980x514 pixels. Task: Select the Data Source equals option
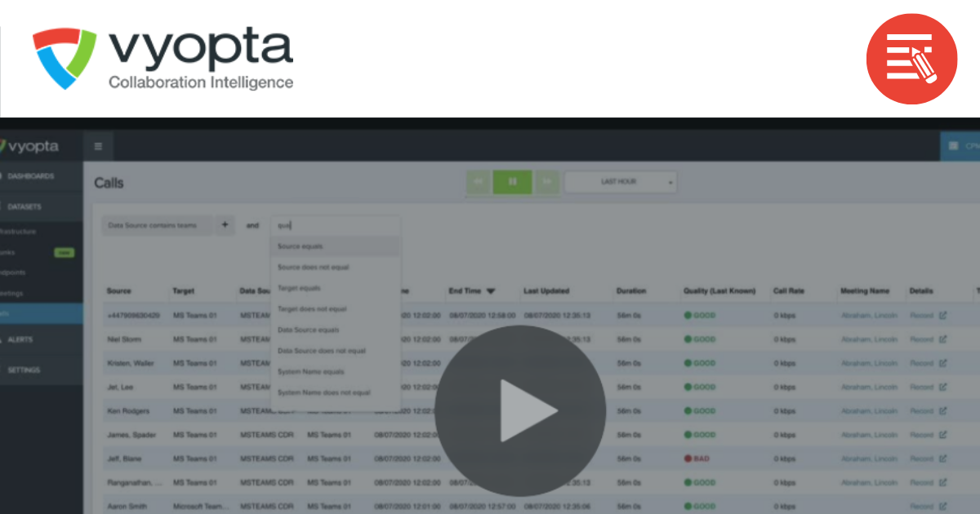(336, 330)
